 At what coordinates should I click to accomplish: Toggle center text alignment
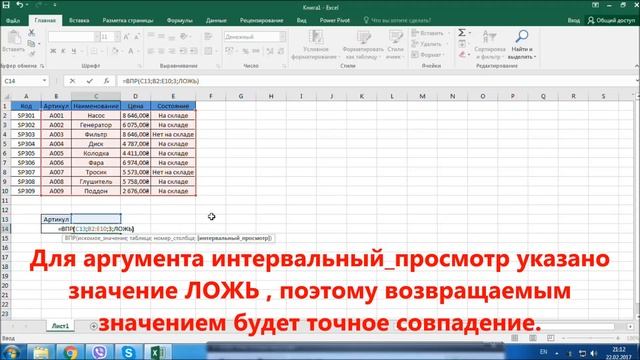[x=162, y=51]
